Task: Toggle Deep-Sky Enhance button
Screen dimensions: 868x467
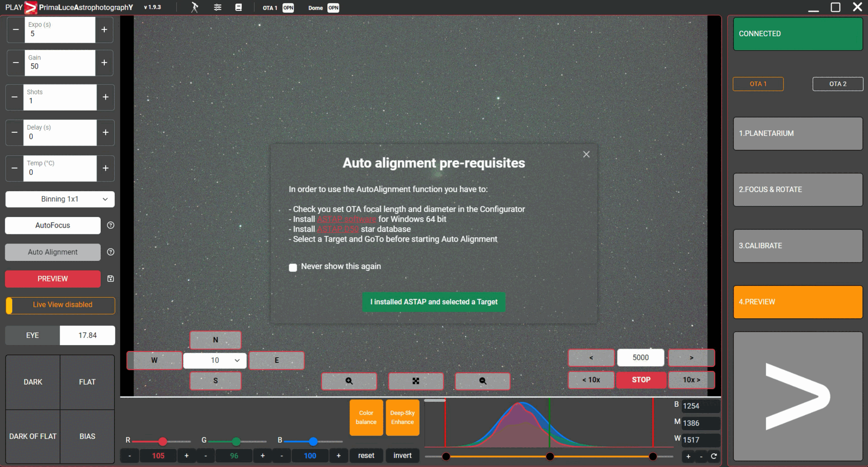Action: click(402, 418)
